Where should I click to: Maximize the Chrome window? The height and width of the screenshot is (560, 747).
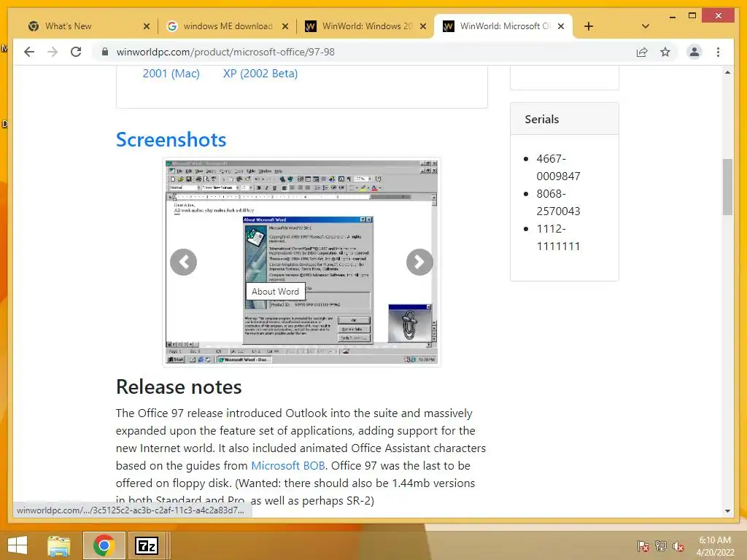[x=692, y=16]
